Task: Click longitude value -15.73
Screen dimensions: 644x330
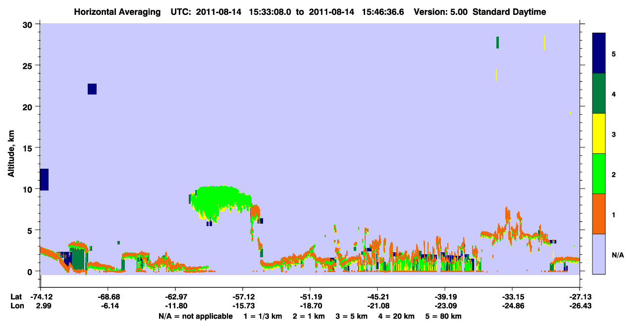Action: 243,306
